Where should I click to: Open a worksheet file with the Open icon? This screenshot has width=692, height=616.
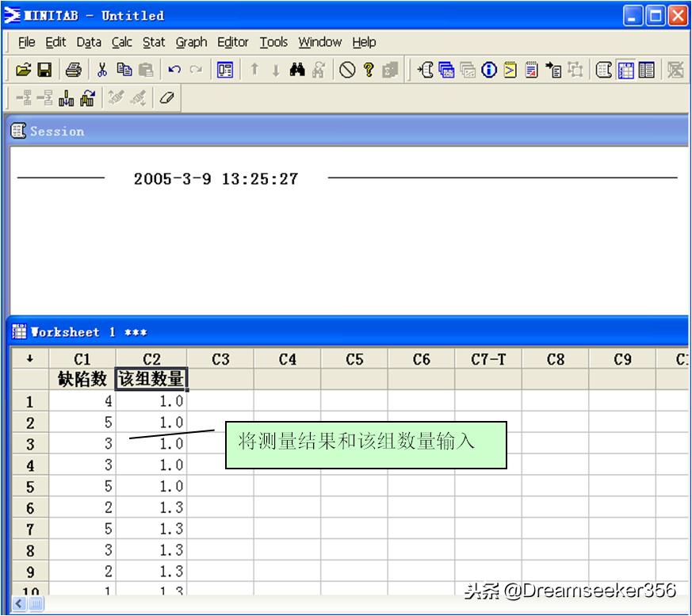[x=24, y=70]
